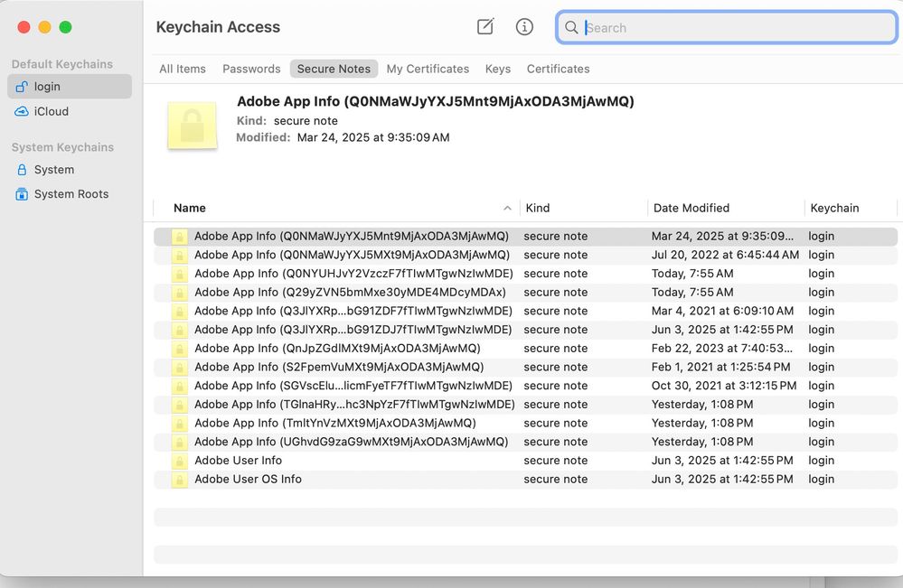Viewport: 903px width, 588px height.
Task: Select note row S2FpemVuMXt9MjAxODA3MjAwMQ
Action: click(x=525, y=367)
